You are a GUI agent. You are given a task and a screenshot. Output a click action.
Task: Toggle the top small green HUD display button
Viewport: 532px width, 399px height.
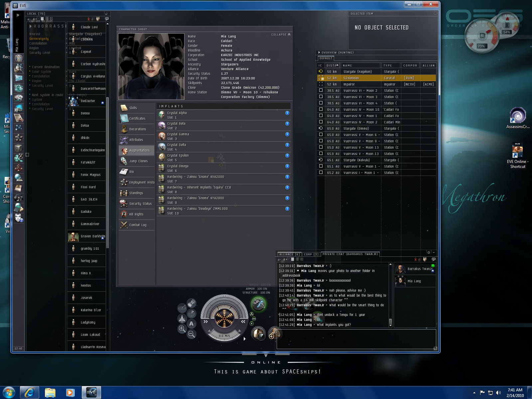click(252, 314)
